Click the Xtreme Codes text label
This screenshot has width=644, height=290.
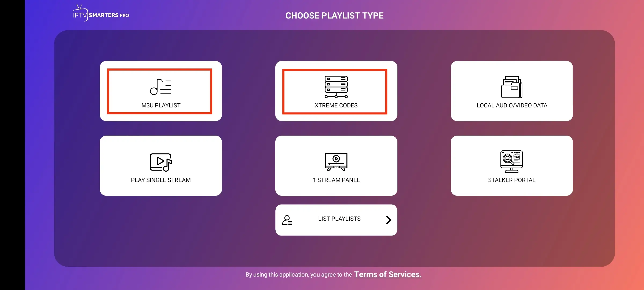tap(336, 106)
